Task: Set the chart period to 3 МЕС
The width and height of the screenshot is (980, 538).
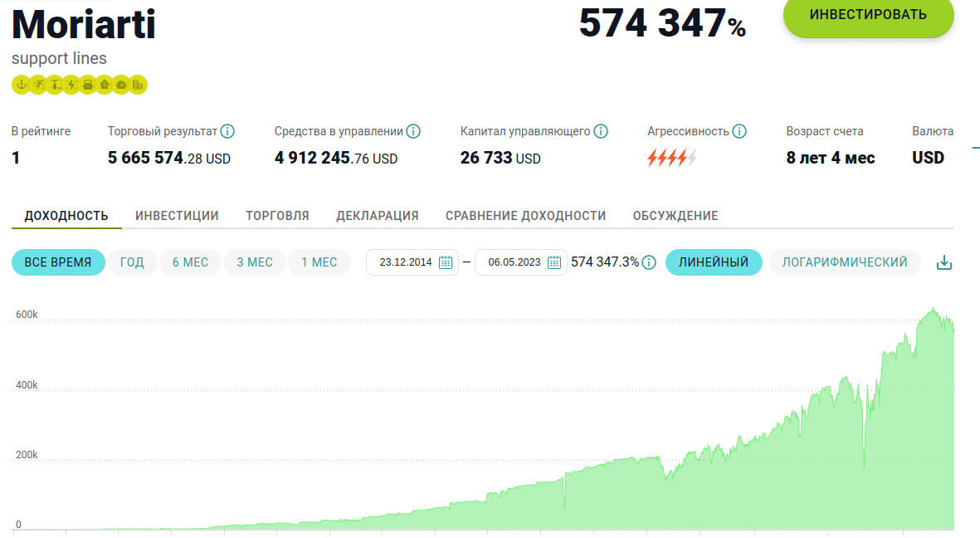Action: point(255,262)
